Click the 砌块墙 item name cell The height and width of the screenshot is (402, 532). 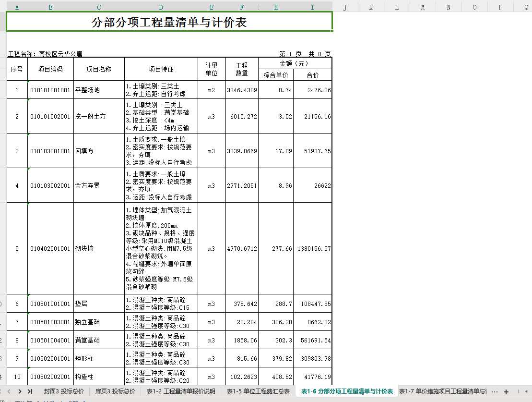coord(99,248)
